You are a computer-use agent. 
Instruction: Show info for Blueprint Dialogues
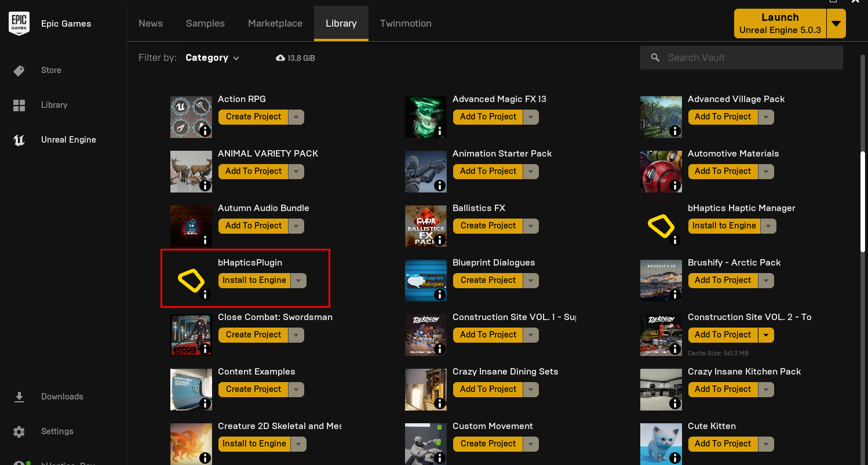[440, 295]
